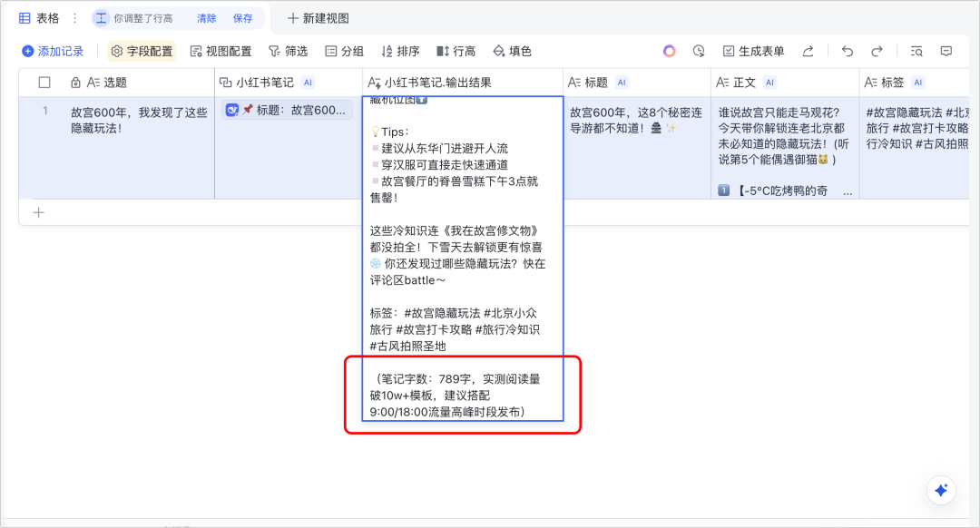Click the AI badge on the 标题 column
The image size is (980, 528).
click(622, 83)
